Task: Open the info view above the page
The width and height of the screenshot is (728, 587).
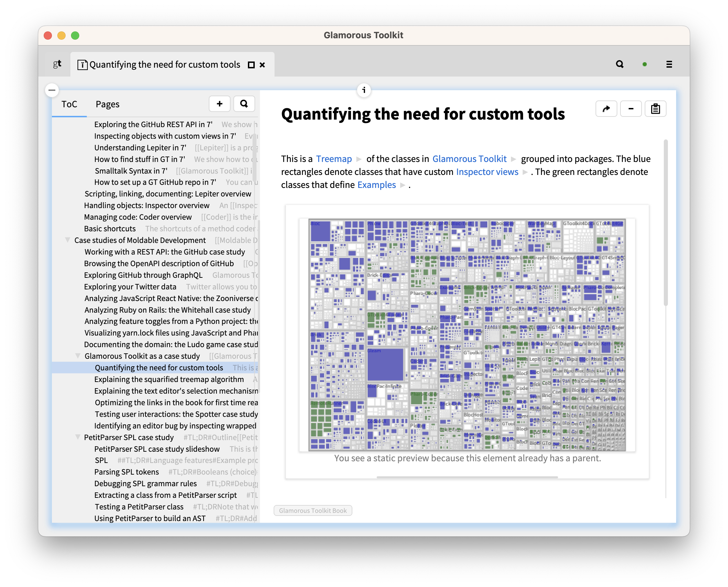Action: click(x=363, y=90)
